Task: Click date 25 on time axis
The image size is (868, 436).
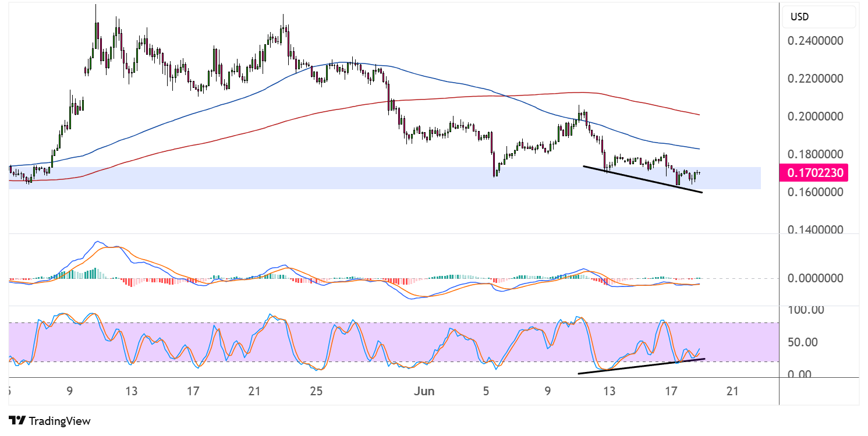Action: click(x=316, y=392)
